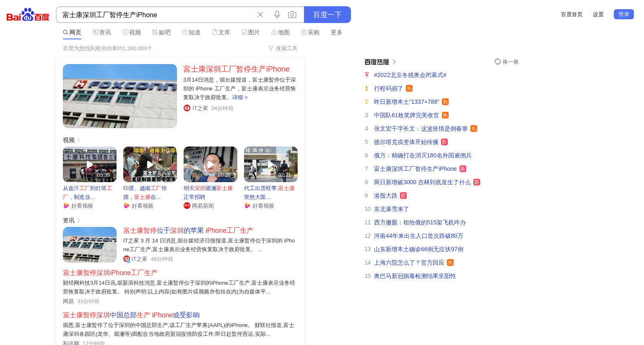Click 网易新闻 source icon under video
Image resolution: width=644 pixels, height=345 pixels.
click(x=187, y=206)
